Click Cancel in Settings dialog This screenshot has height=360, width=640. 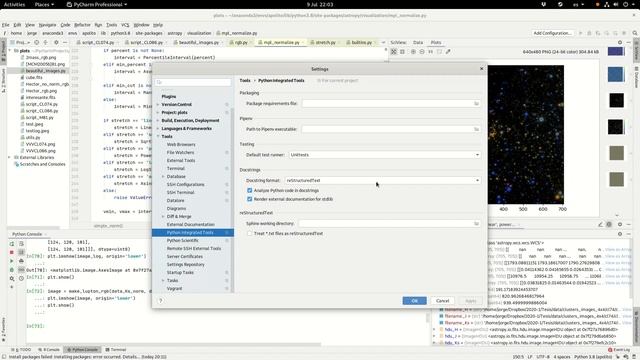[x=442, y=301]
